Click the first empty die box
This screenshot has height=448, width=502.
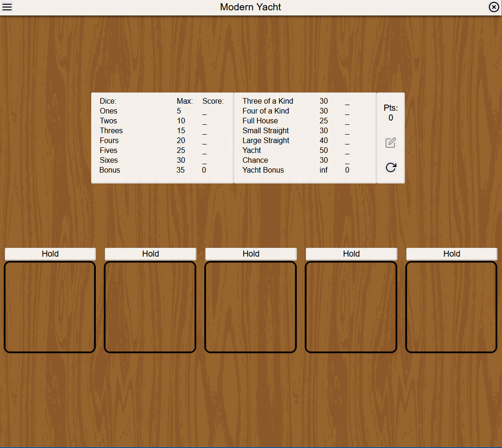pos(50,307)
